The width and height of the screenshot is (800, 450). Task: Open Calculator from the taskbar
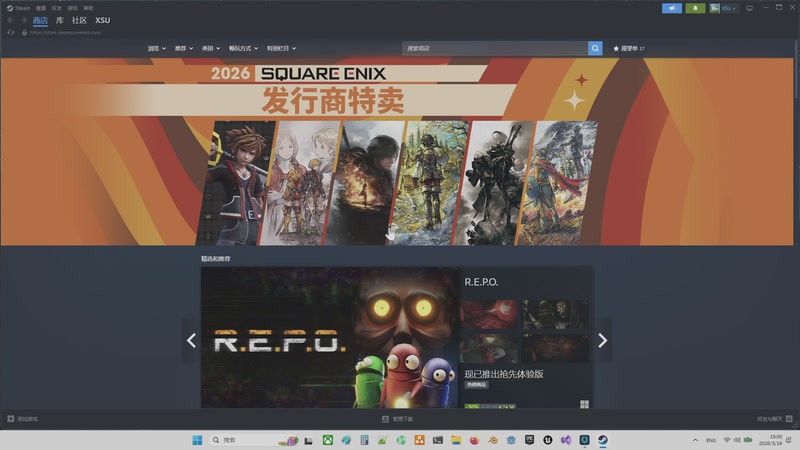pos(364,440)
